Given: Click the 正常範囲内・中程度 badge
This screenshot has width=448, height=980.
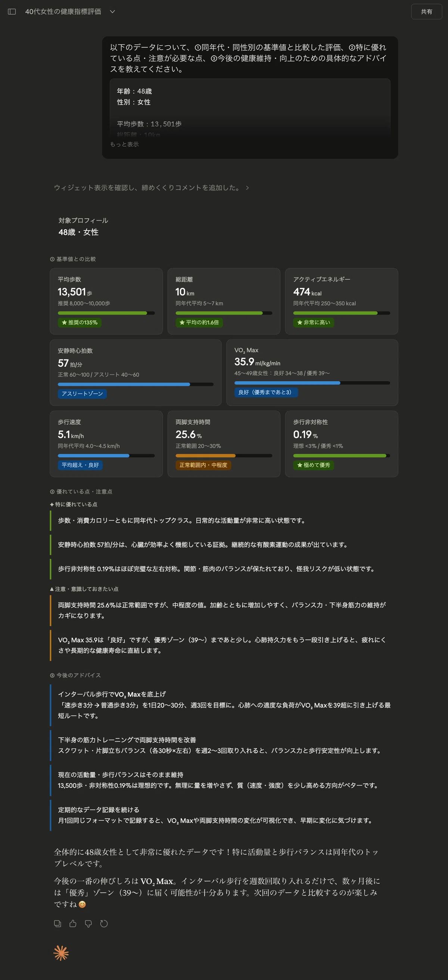Looking at the screenshot, I should (x=203, y=465).
